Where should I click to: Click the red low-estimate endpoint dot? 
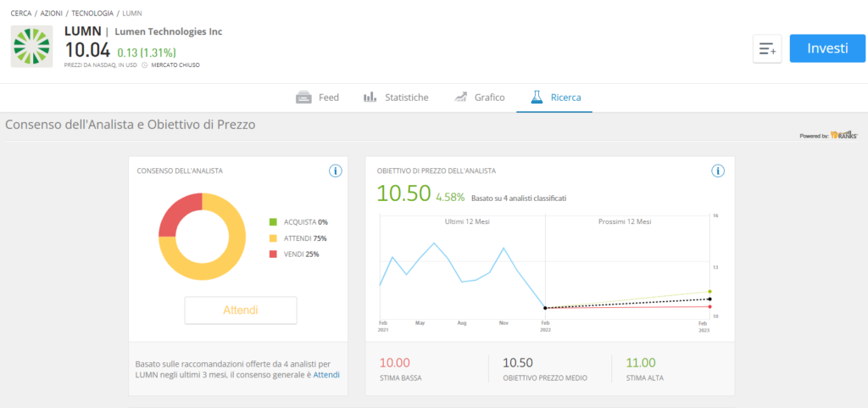coord(709,307)
